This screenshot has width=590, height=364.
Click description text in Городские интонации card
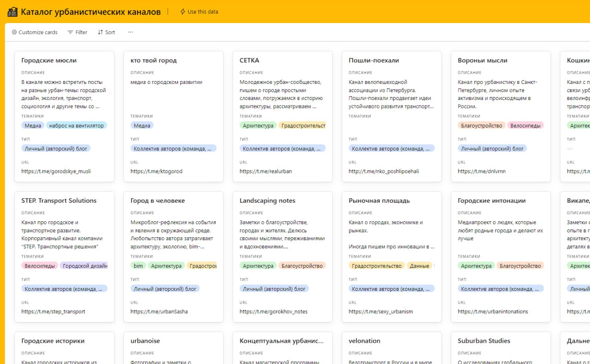tap(501, 230)
